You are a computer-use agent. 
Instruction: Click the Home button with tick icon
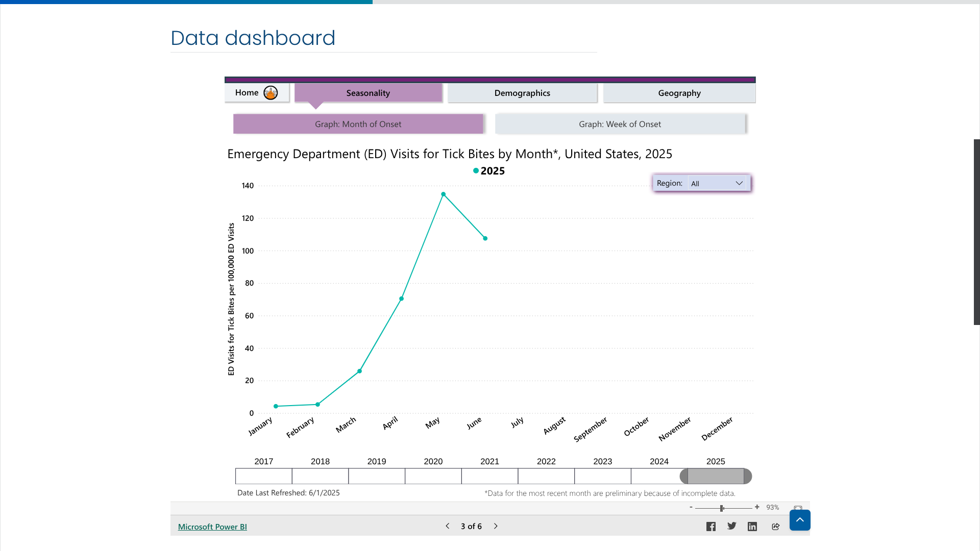click(x=257, y=93)
